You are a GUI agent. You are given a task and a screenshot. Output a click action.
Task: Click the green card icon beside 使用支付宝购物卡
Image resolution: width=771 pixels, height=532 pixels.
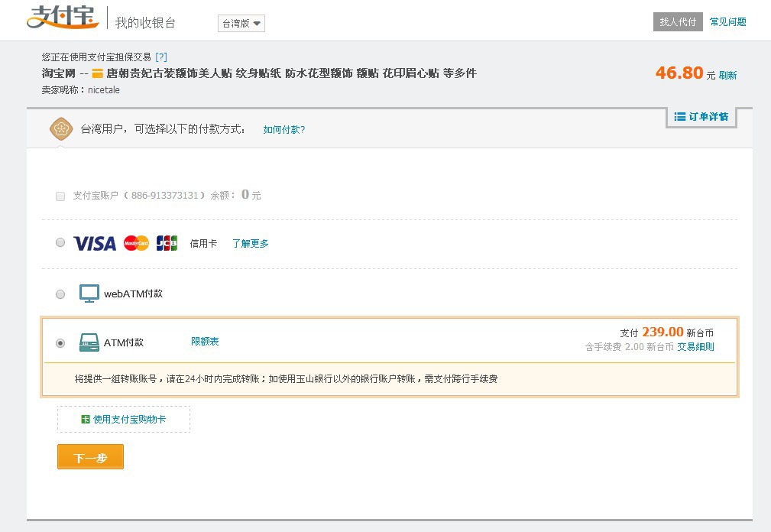click(86, 419)
